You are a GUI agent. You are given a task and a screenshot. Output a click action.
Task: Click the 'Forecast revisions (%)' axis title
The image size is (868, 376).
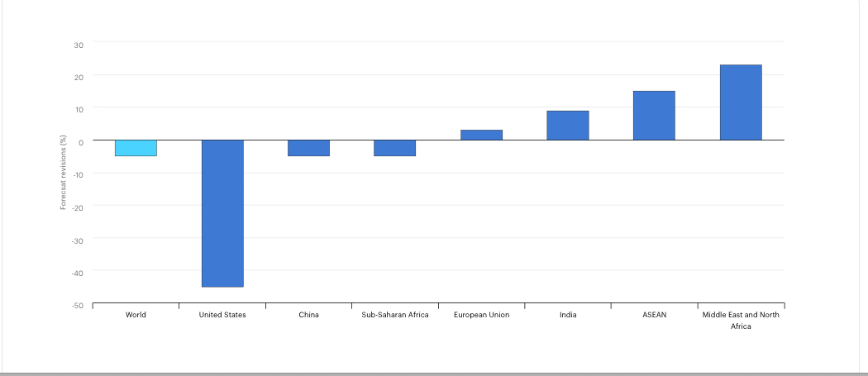[x=63, y=173]
